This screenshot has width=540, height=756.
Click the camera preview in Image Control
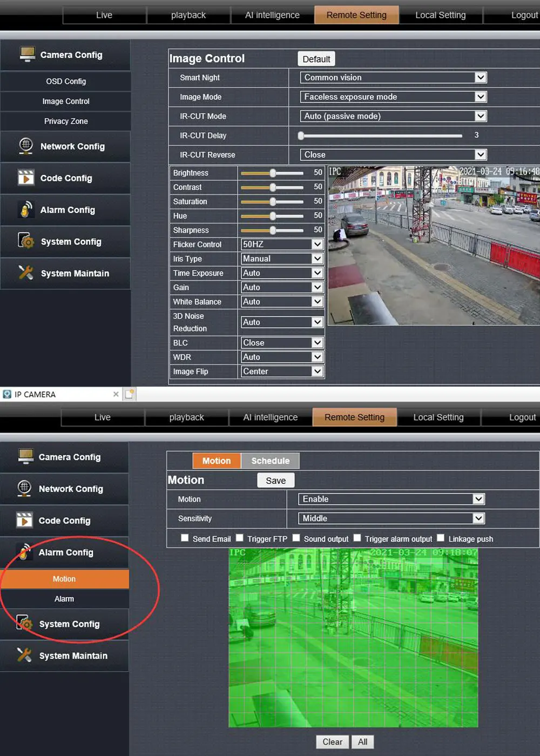coord(434,245)
